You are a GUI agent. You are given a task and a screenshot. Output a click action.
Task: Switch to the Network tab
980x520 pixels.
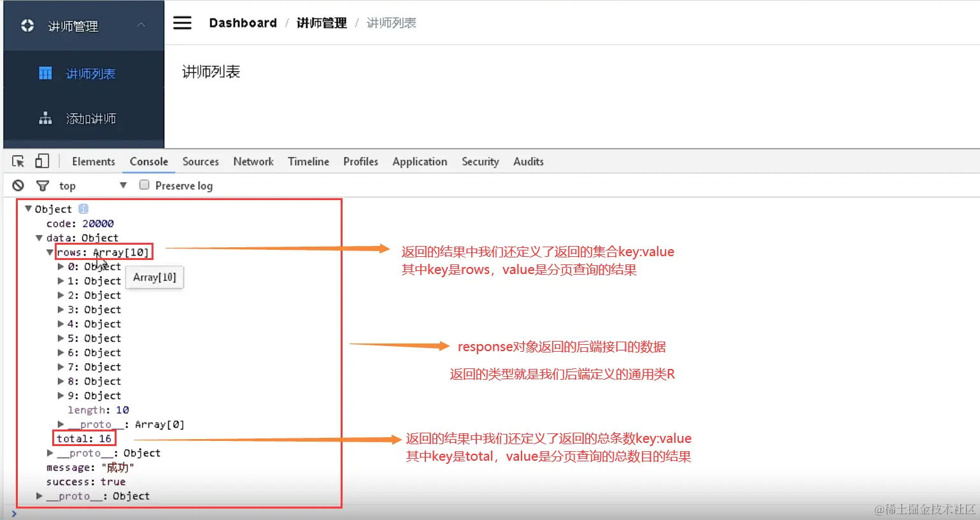tap(253, 162)
